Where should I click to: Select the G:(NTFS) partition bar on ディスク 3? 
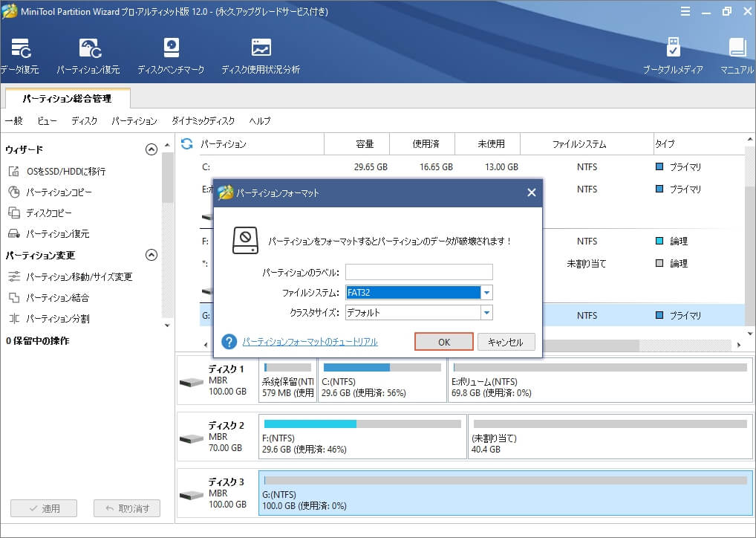click(503, 493)
